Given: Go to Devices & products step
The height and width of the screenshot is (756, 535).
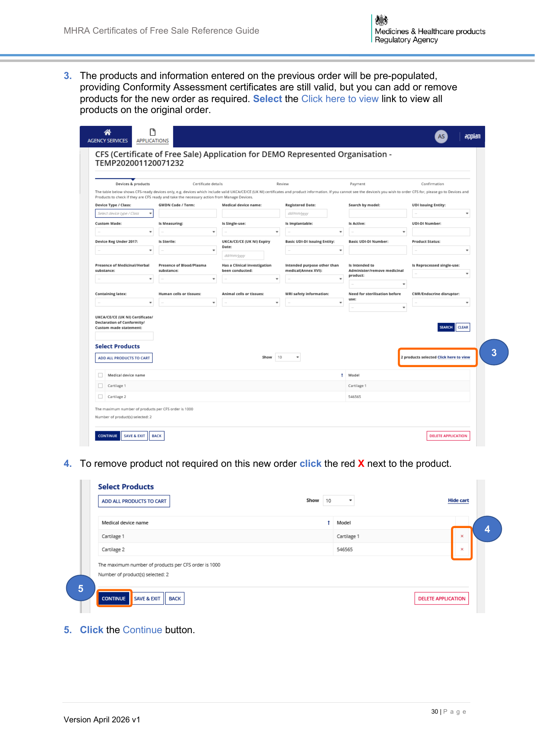Looking at the screenshot, I should tap(132, 184).
